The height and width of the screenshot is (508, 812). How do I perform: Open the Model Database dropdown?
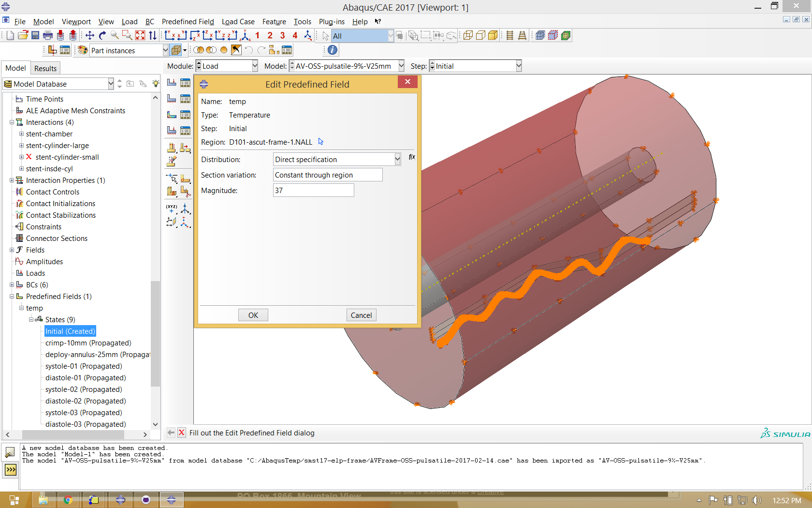point(111,84)
